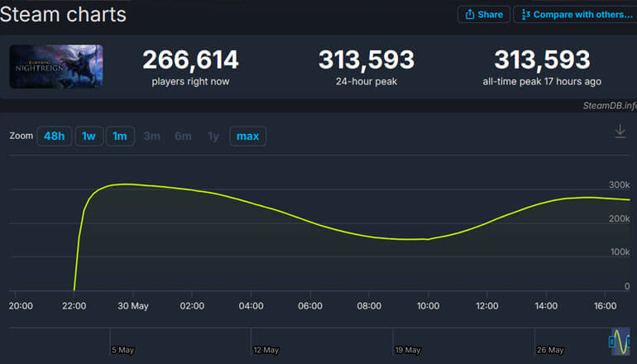Click the all-time peak value 313,593

click(542, 60)
